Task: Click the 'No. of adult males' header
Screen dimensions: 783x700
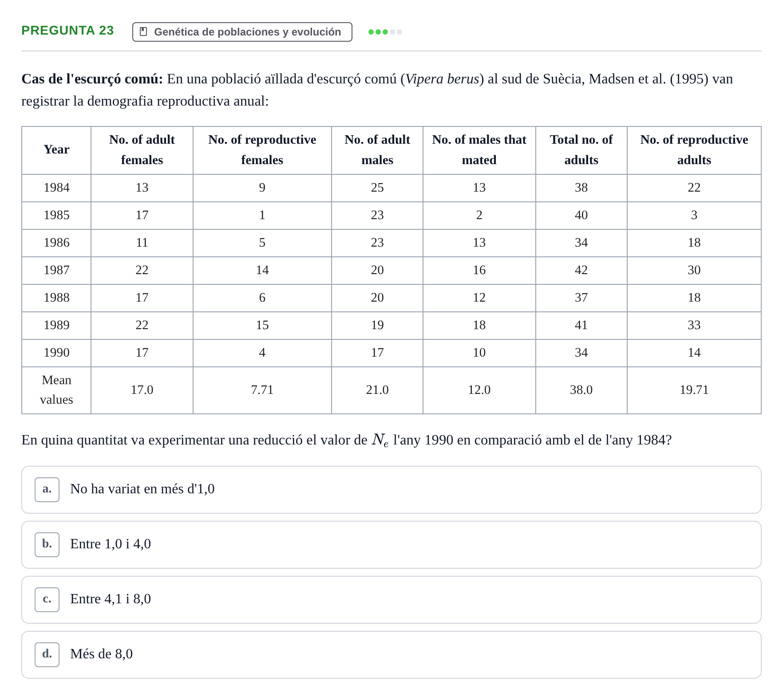Action: (377, 150)
